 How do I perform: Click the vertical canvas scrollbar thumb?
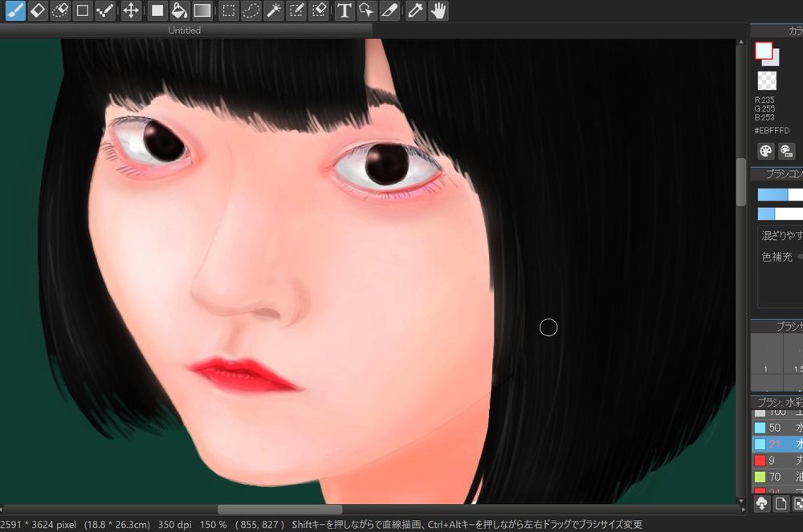click(741, 183)
